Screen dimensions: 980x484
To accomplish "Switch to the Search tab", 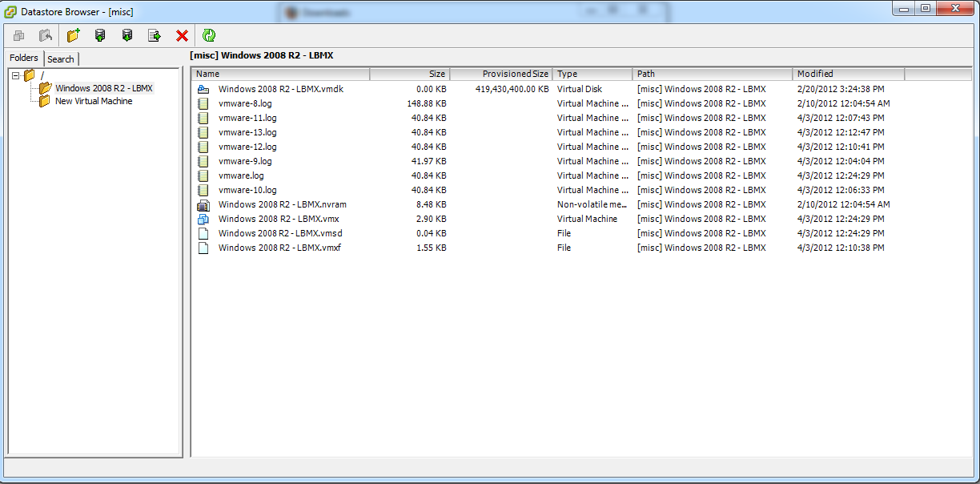I will click(x=61, y=58).
